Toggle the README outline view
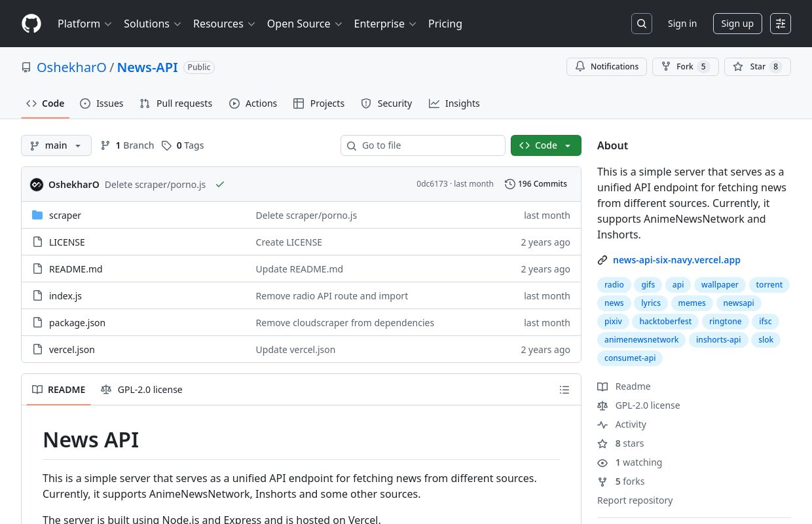 click(564, 390)
